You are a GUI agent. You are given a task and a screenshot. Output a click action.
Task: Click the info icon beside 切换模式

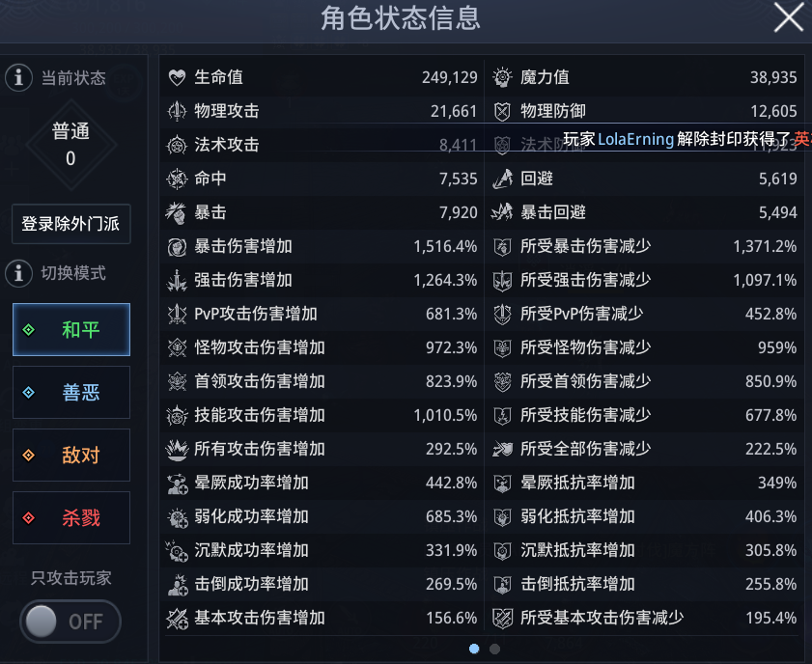pos(18,273)
